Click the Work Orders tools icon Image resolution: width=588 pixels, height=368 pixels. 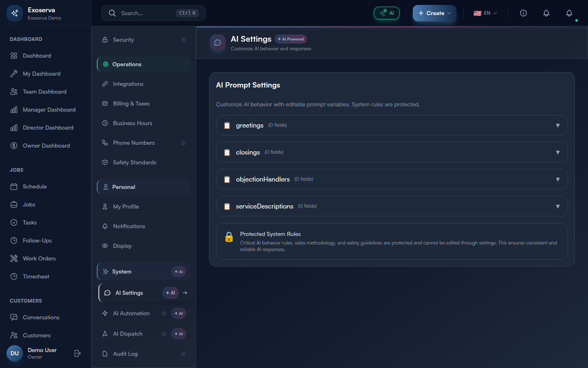tap(14, 258)
